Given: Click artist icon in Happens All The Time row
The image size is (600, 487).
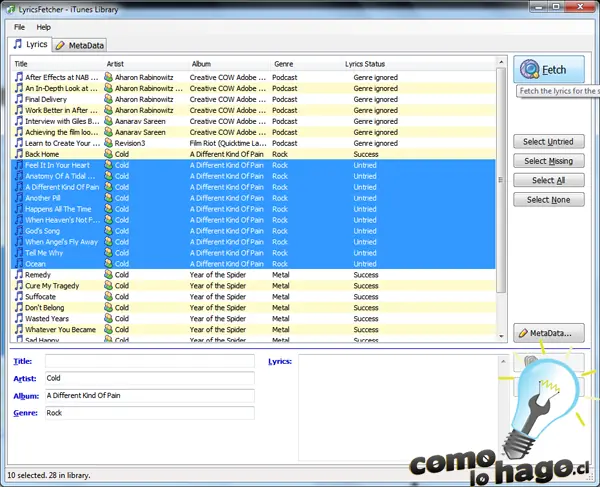Looking at the screenshot, I should pyautogui.click(x=109, y=208).
